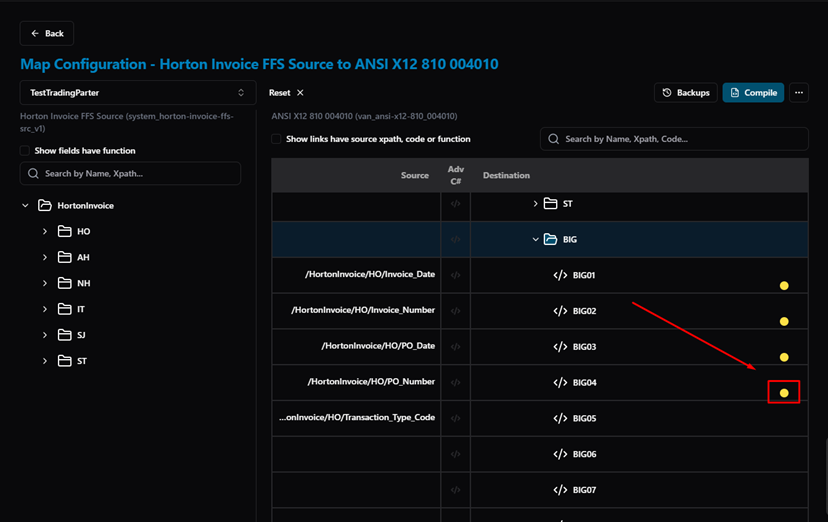Click the BIG06 element code icon
This screenshot has width=828, height=522.
(560, 454)
